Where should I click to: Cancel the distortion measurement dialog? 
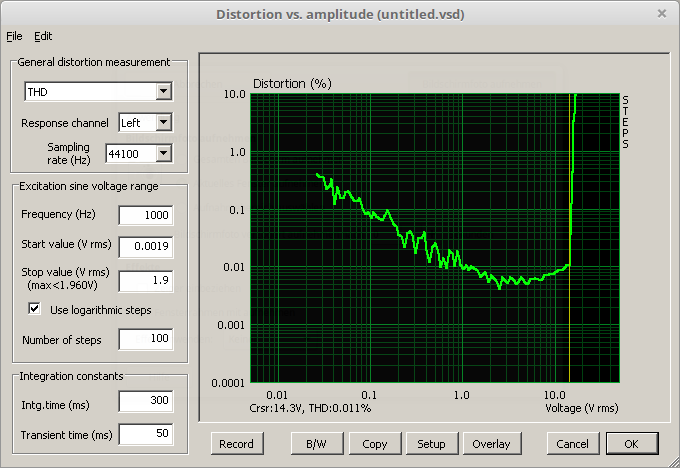point(572,443)
